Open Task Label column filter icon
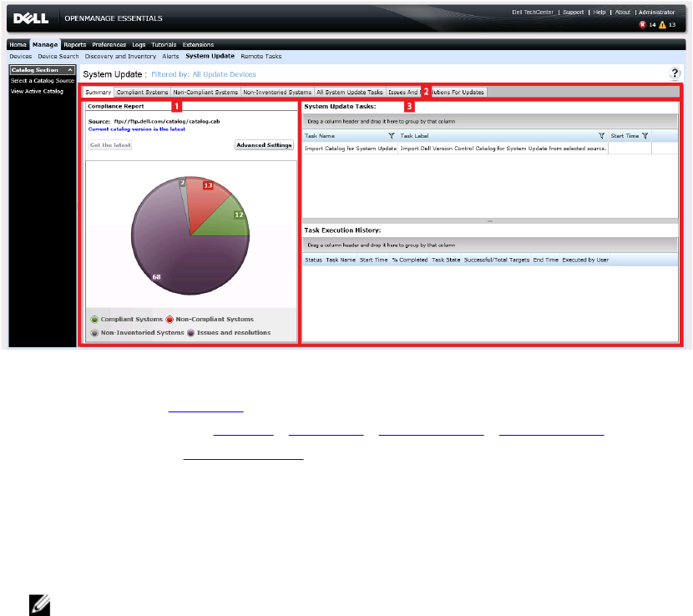Image resolution: width=693 pixels, height=616 pixels. [x=601, y=136]
